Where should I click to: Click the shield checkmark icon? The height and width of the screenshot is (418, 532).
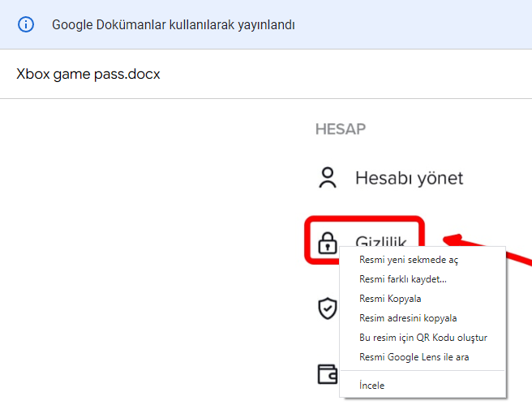coord(328,308)
